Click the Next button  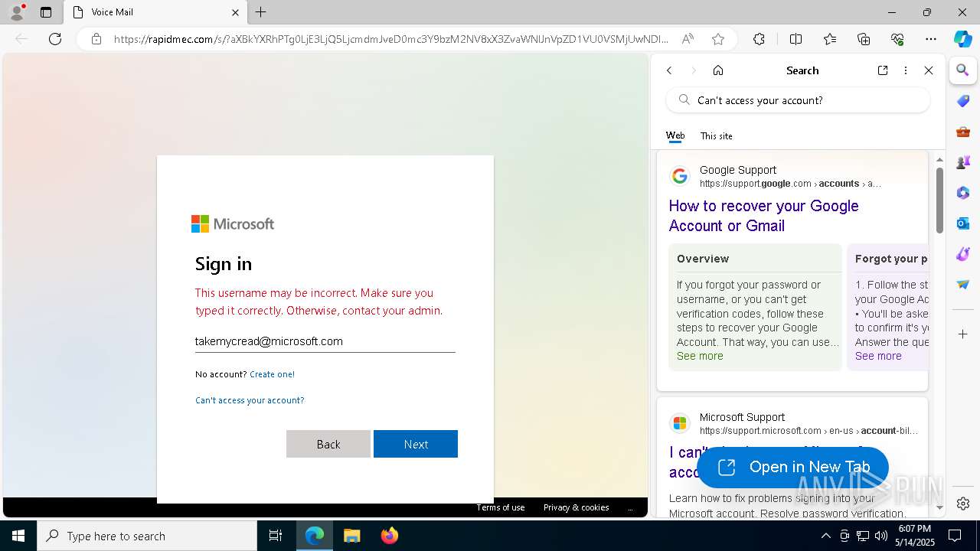416,444
